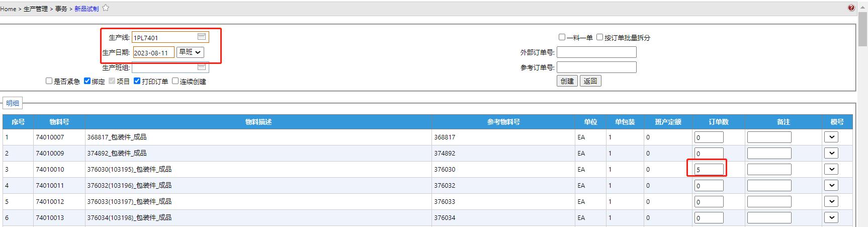Click the 物料号 column header

click(59, 122)
